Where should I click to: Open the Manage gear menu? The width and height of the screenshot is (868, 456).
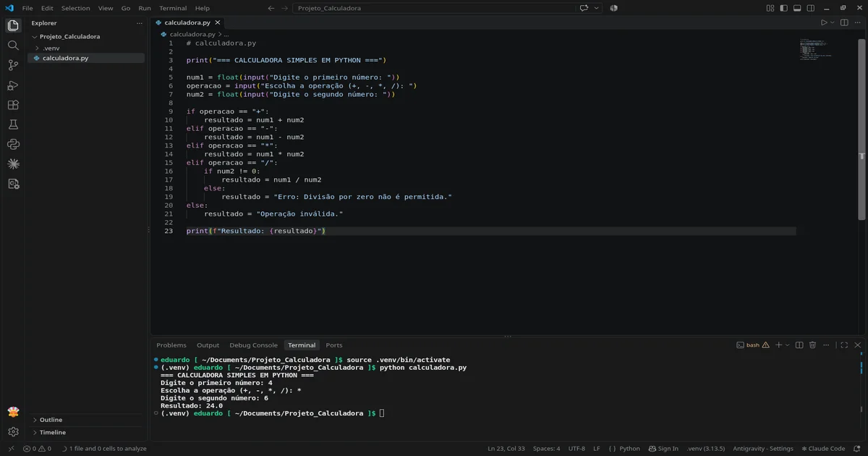point(13,432)
